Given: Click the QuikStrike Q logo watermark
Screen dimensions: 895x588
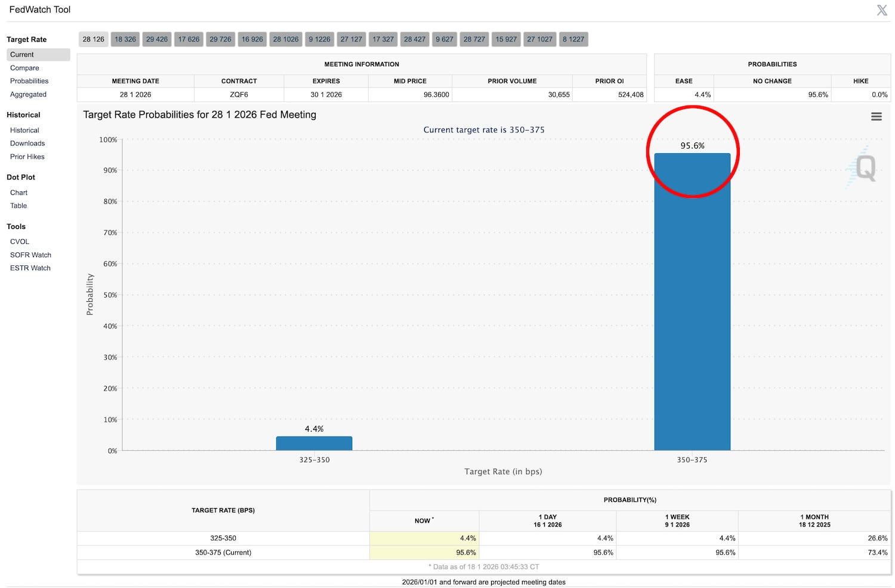Looking at the screenshot, I should pos(863,168).
